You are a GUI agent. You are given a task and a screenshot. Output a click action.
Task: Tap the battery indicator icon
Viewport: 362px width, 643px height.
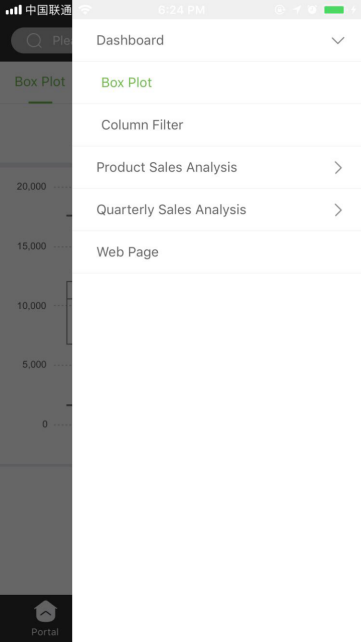coord(334,9)
